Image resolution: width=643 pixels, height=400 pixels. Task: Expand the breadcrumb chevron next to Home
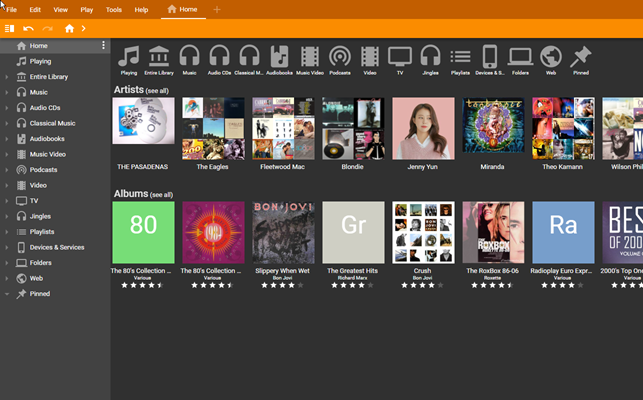point(84,29)
